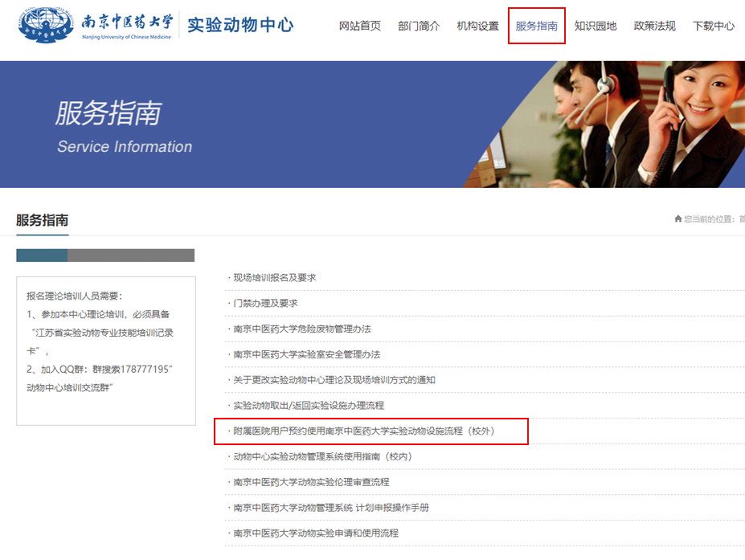Open 动物管理系统 计划申报操作手册 link
Image resolution: width=745 pixels, height=560 pixels.
(x=330, y=508)
